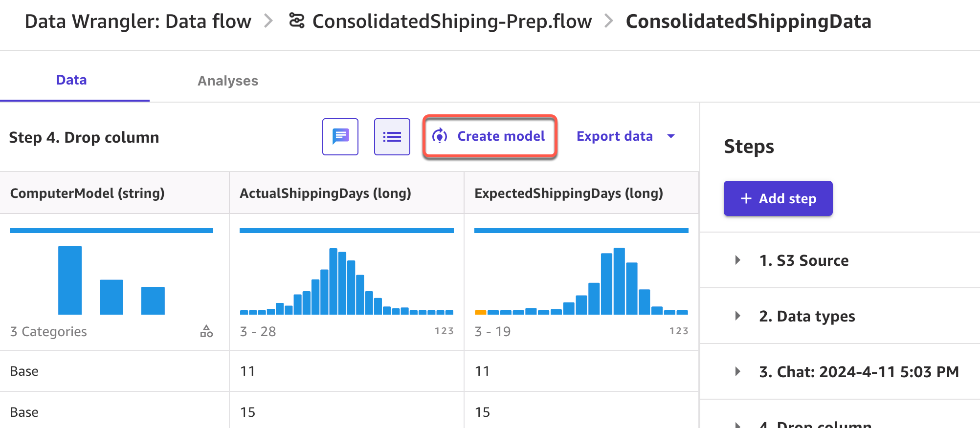Click the categorical type icon under ComputerModel
Image resolution: width=980 pixels, height=428 pixels.
tap(206, 331)
